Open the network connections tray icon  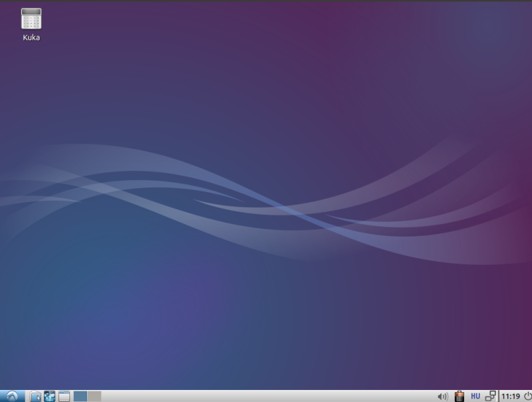click(x=491, y=396)
